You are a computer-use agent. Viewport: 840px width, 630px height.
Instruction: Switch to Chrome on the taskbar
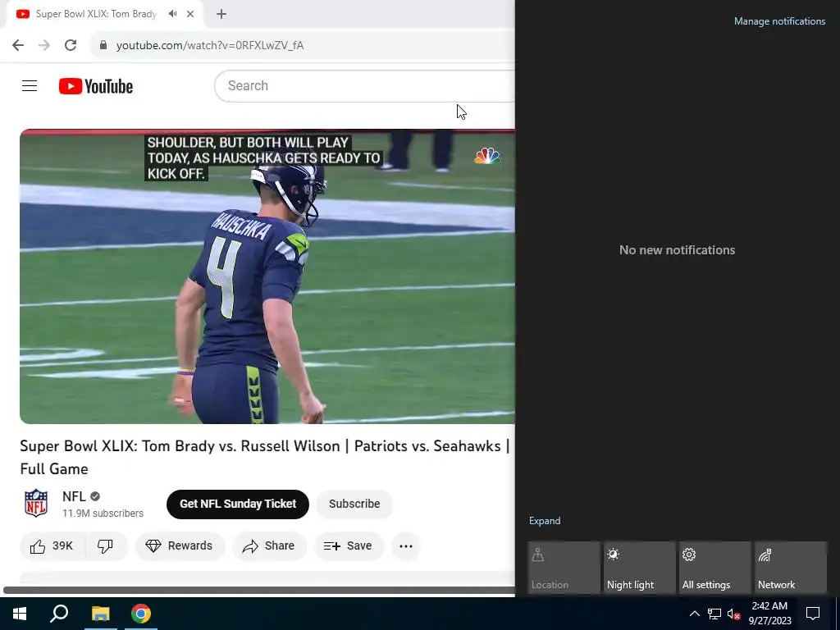(x=141, y=614)
